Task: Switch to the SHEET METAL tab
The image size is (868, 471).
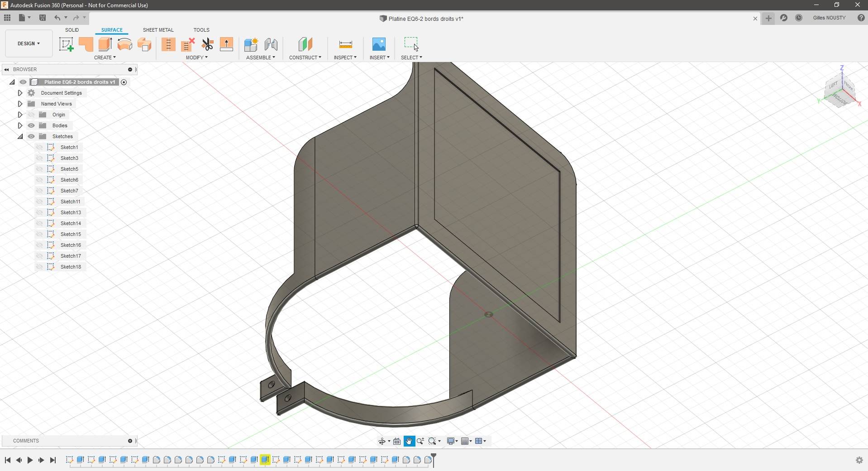Action: pos(158,30)
